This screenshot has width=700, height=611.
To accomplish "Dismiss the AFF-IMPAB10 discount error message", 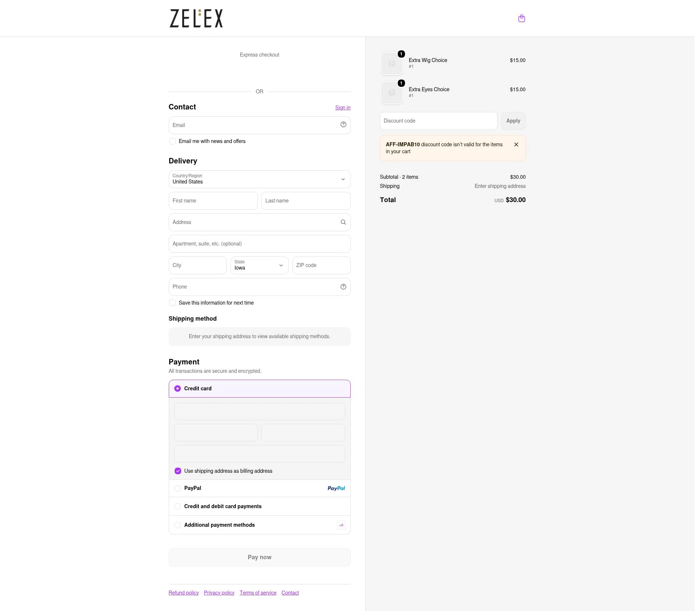I will [516, 144].
